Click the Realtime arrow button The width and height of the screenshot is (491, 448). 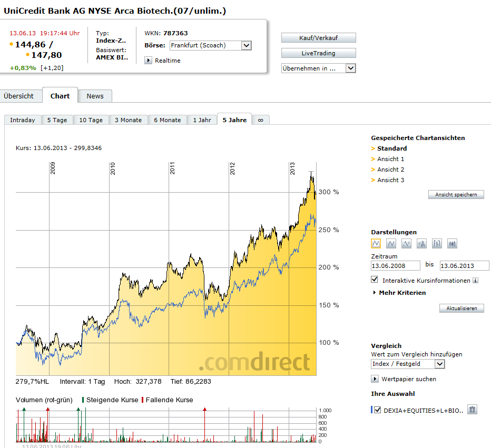point(149,61)
